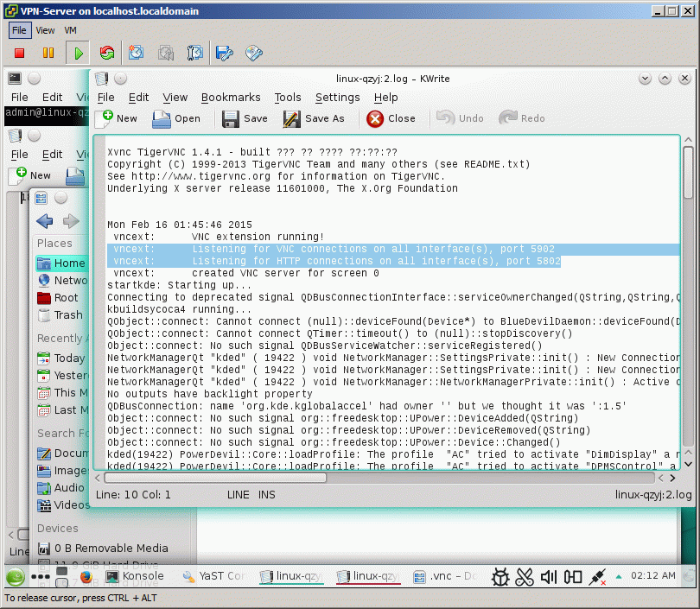Screen dimensions: 700x609
Task: Click Save As in the KWrite toolbar
Action: pyautogui.click(x=315, y=118)
